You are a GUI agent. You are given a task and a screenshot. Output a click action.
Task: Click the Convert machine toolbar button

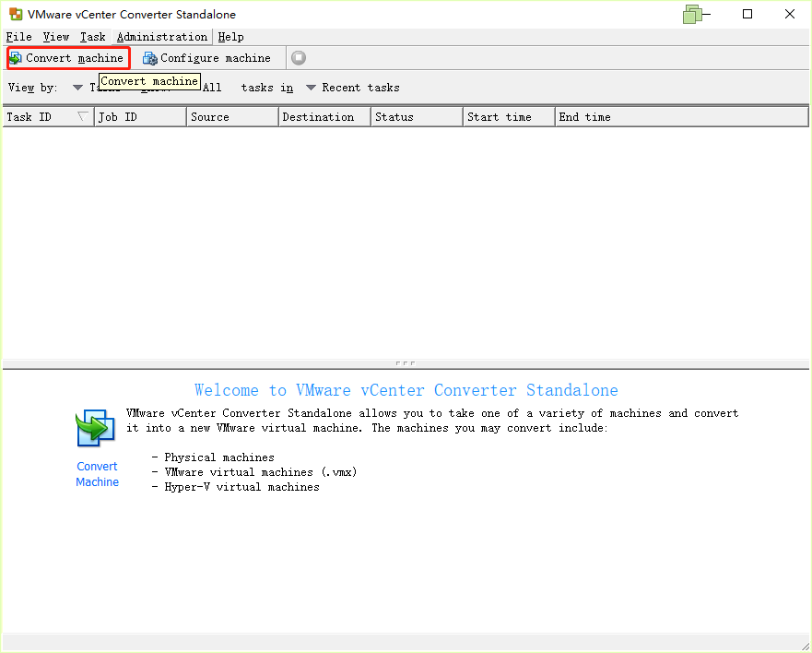(x=68, y=58)
